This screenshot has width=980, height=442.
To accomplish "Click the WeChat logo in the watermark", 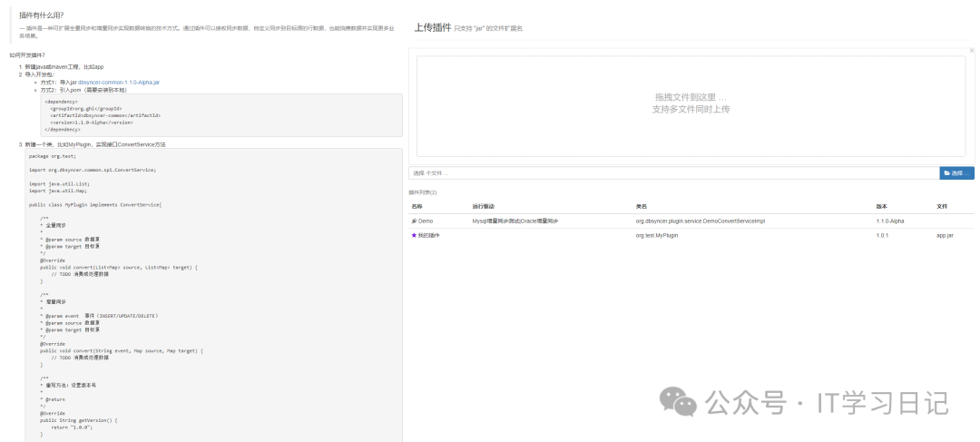I will coord(679,401).
